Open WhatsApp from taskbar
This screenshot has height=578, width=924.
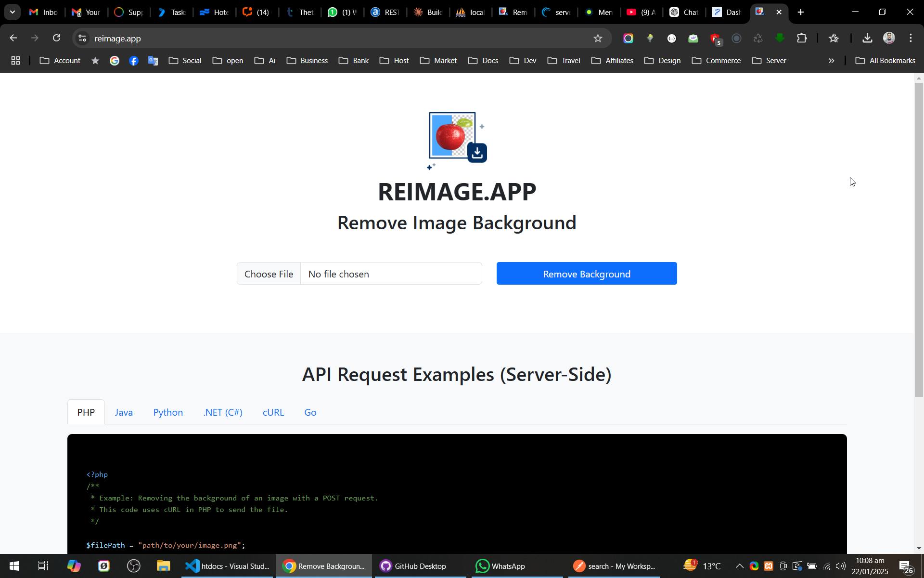500,566
